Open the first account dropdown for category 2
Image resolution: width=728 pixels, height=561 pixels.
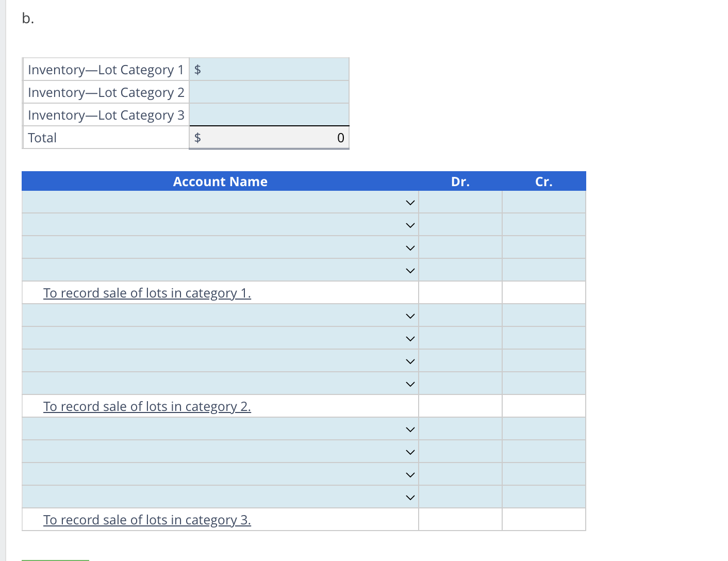coord(220,316)
